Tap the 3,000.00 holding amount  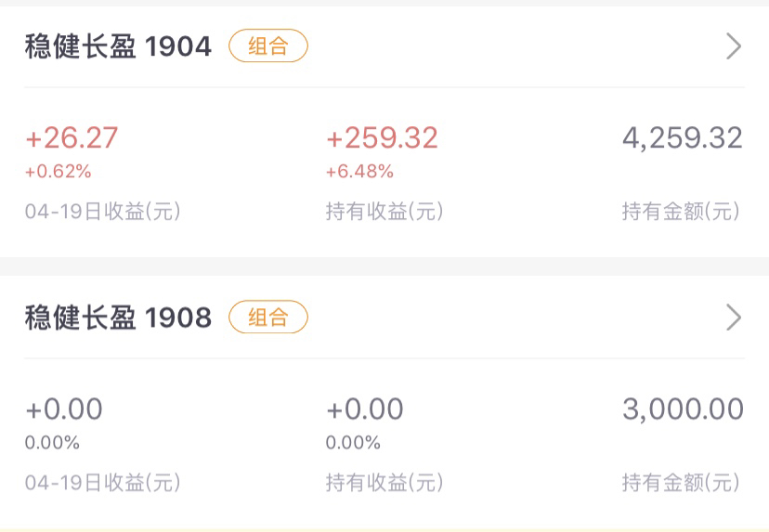coord(684,409)
